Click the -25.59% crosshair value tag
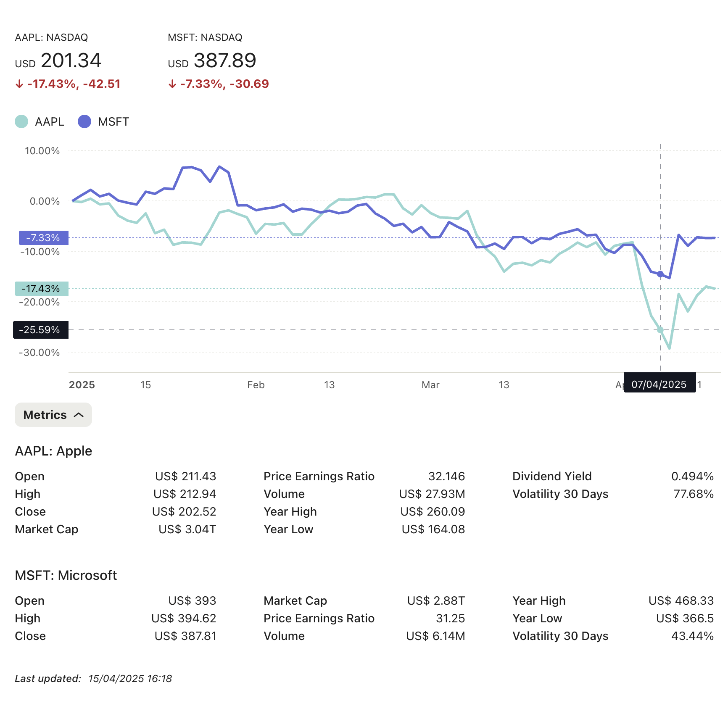 pos(40,330)
